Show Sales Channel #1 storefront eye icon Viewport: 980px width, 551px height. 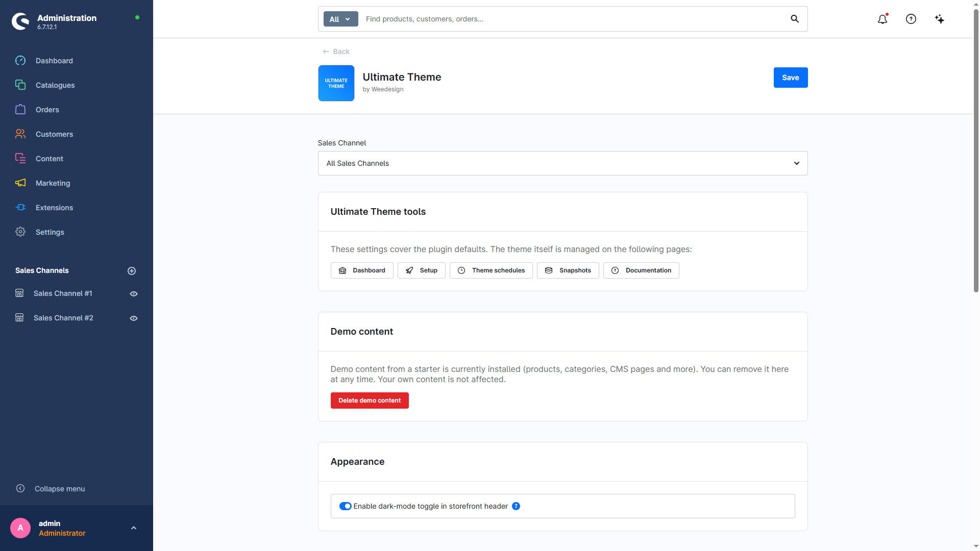pos(134,294)
